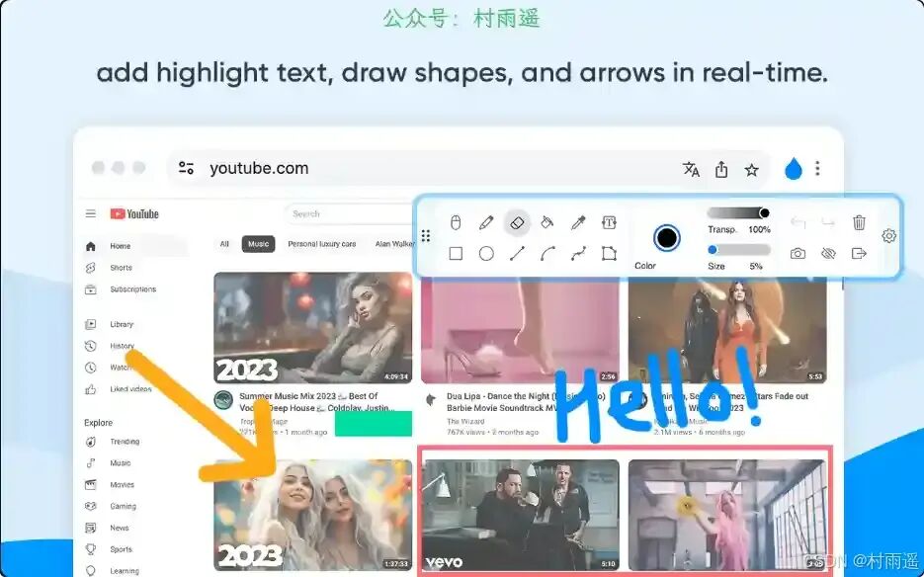
Task: Open the 5:53 duration video thumbnail
Action: (x=727, y=331)
